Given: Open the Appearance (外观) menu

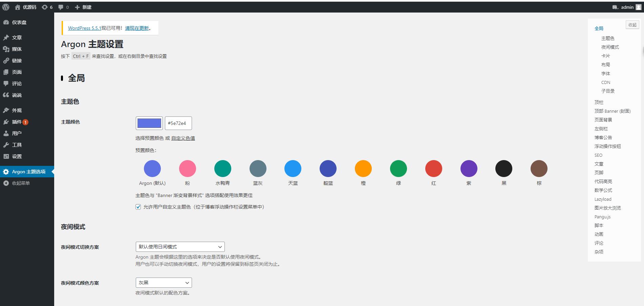Looking at the screenshot, I should 17,110.
